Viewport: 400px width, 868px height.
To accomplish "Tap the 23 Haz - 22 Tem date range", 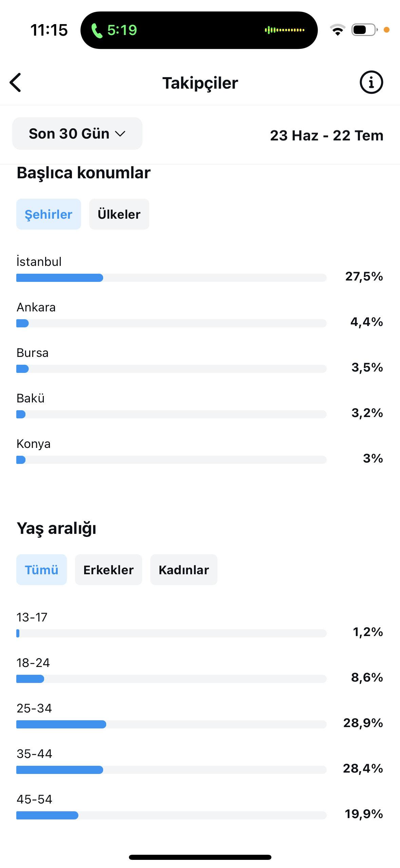I will coord(327,135).
